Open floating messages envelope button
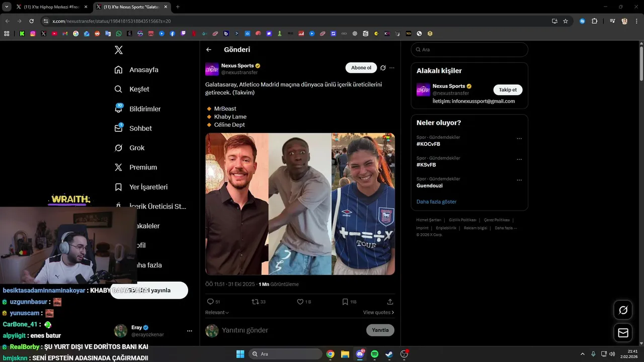The height and width of the screenshot is (362, 644). 623,333
